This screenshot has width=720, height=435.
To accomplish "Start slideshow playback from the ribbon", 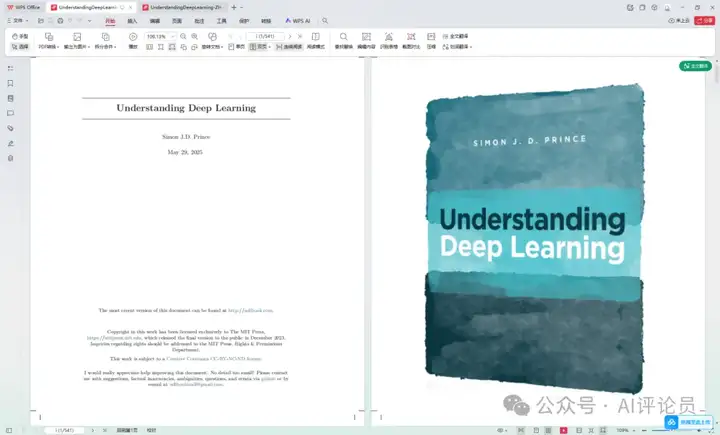I will point(133,37).
